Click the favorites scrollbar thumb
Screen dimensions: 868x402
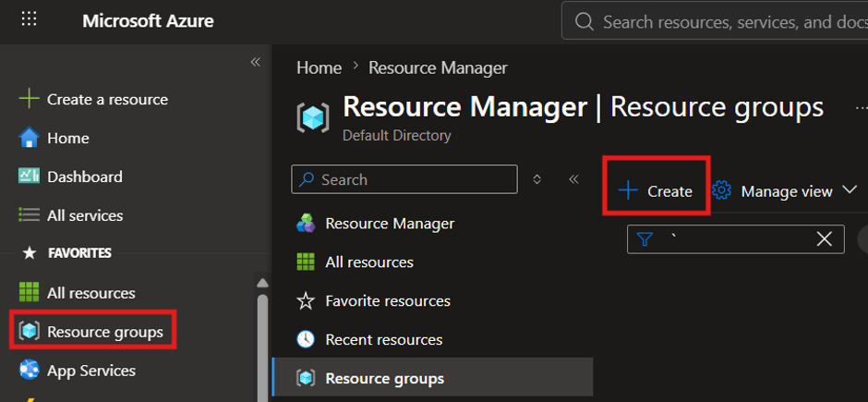pos(263,347)
